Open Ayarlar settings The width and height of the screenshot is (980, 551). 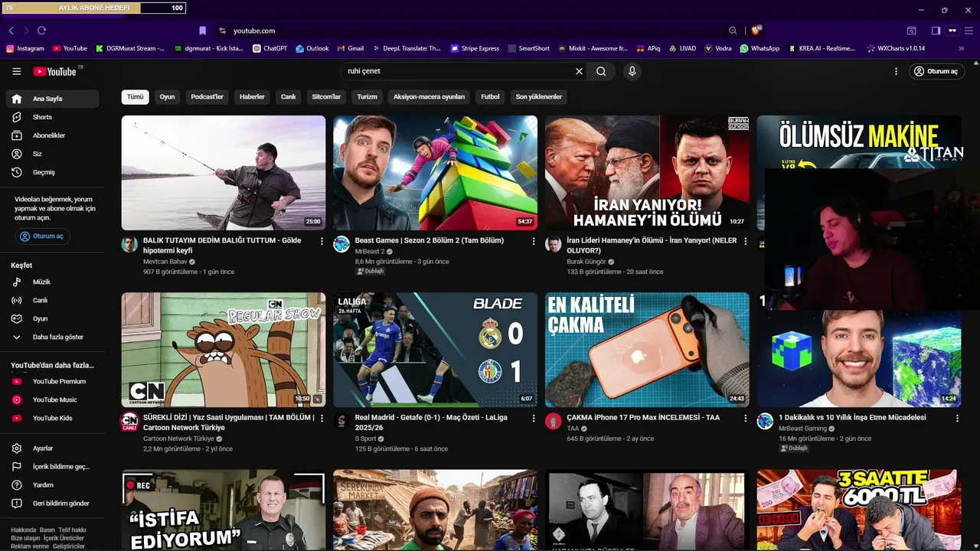52,448
